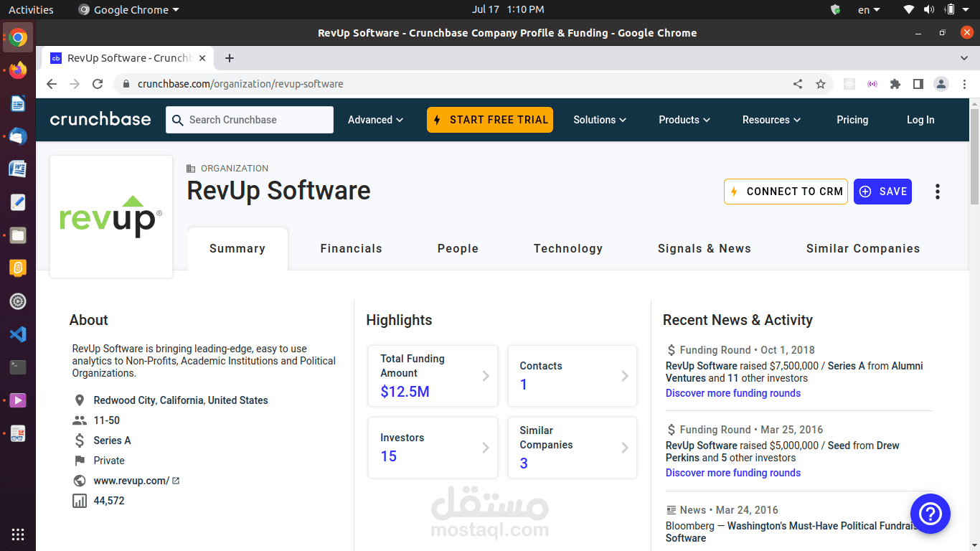Click the Log In link

coord(920,120)
